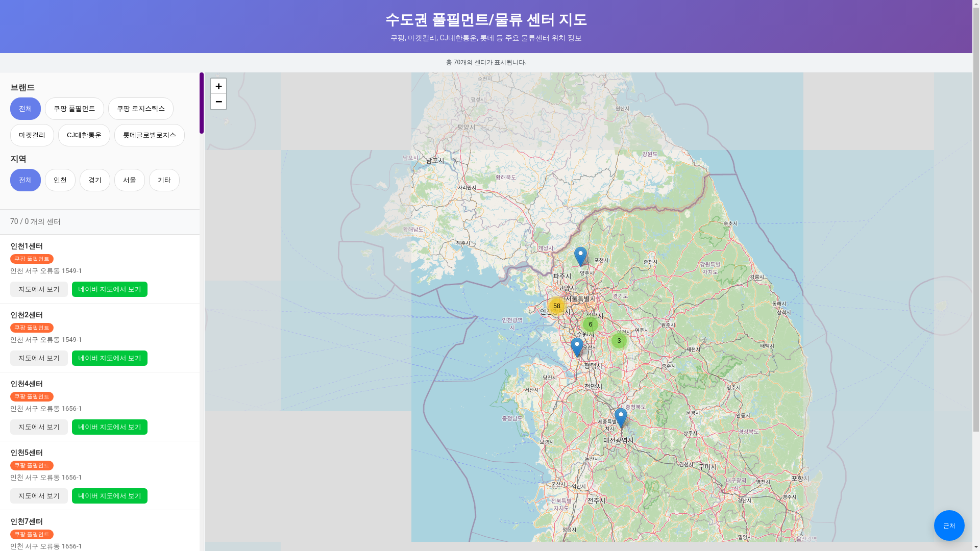Image resolution: width=980 pixels, height=551 pixels.
Task: Filter by brand 롯데글로벌로지스
Action: tap(150, 135)
